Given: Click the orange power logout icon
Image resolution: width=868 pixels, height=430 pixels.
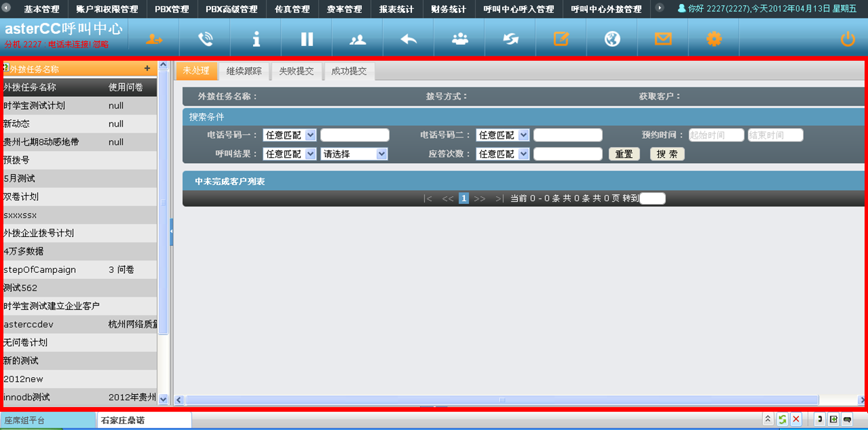Looking at the screenshot, I should [x=848, y=39].
